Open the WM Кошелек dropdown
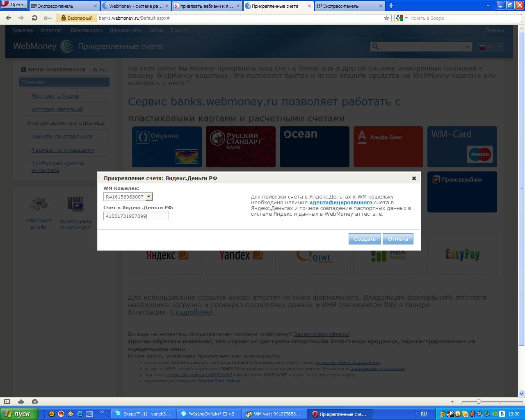The image size is (525, 420). click(x=128, y=197)
